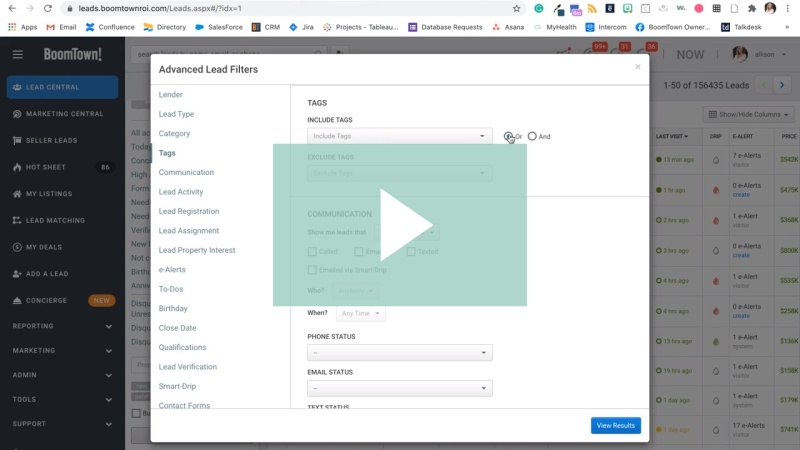Check the Called checkbox

click(312, 252)
